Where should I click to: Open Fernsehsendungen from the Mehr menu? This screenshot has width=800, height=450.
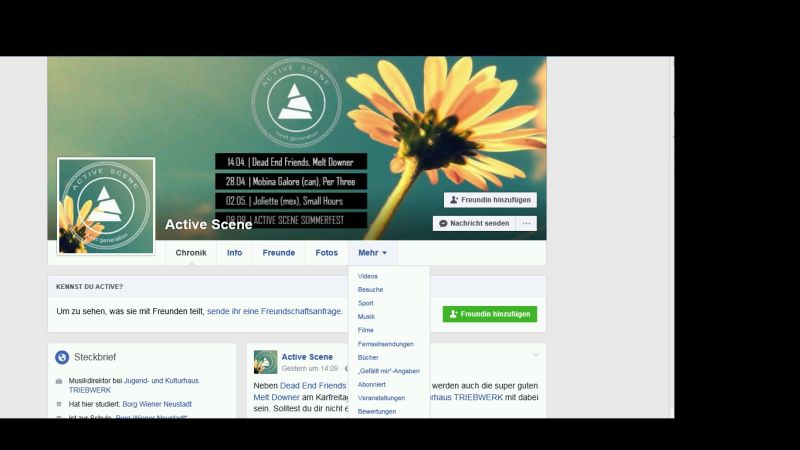[x=386, y=344]
